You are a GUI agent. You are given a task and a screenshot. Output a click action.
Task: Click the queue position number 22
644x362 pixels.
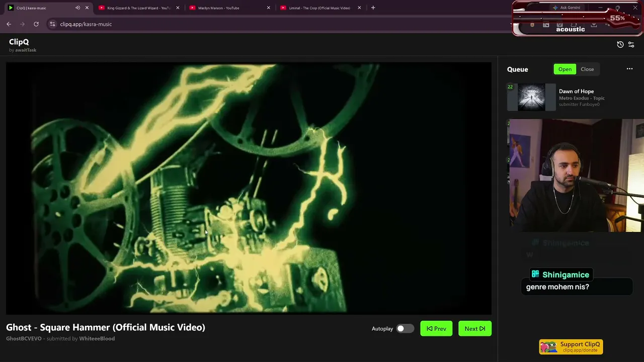510,87
